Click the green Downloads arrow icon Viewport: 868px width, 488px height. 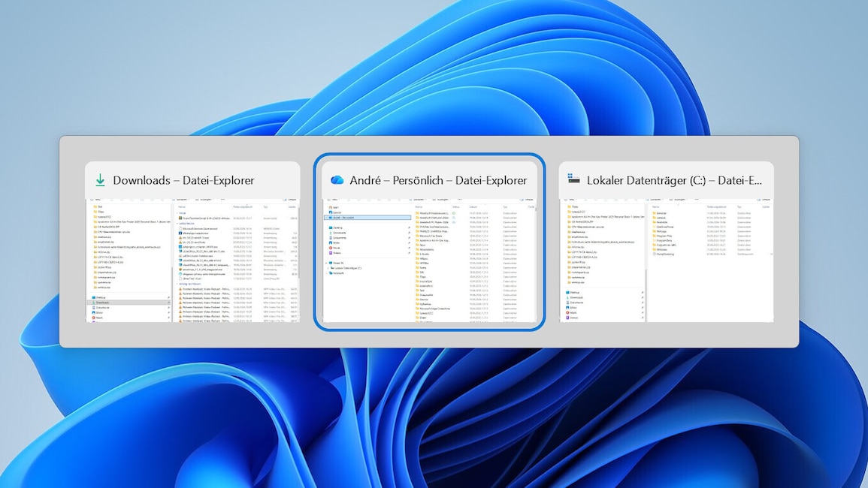100,180
